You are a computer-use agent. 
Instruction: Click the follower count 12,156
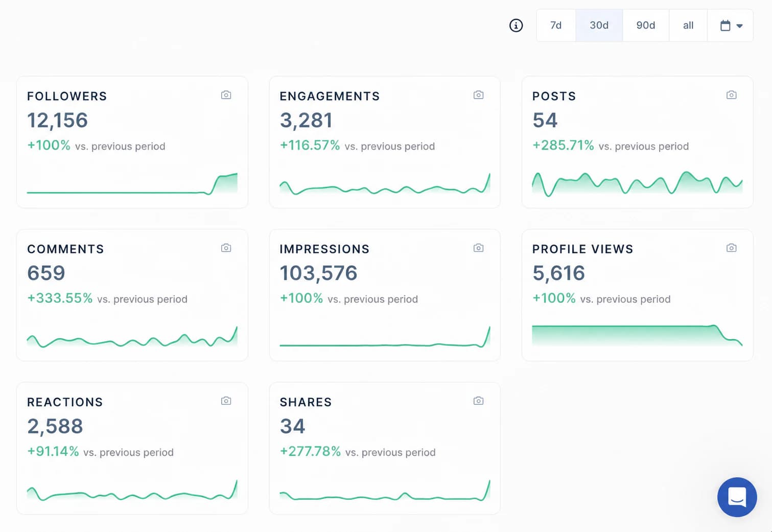[57, 121]
